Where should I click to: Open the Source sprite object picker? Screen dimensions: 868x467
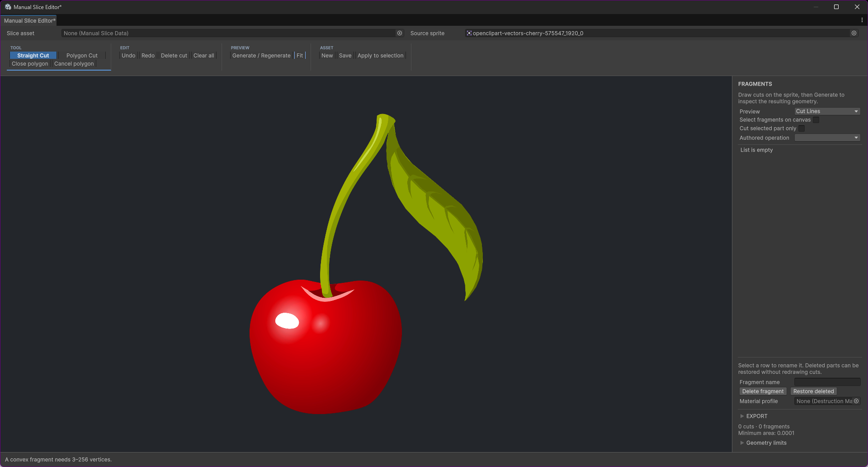854,33
